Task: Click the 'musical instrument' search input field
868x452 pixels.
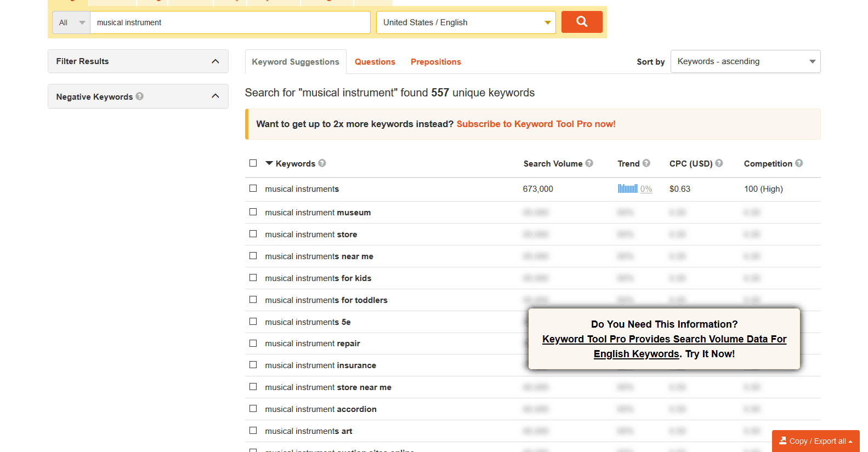Action: pos(230,22)
